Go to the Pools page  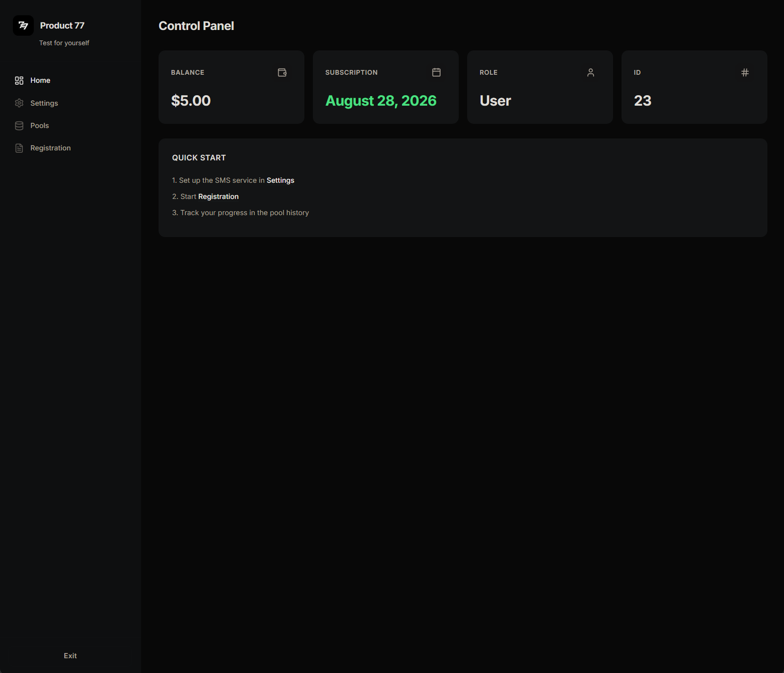[70, 126]
